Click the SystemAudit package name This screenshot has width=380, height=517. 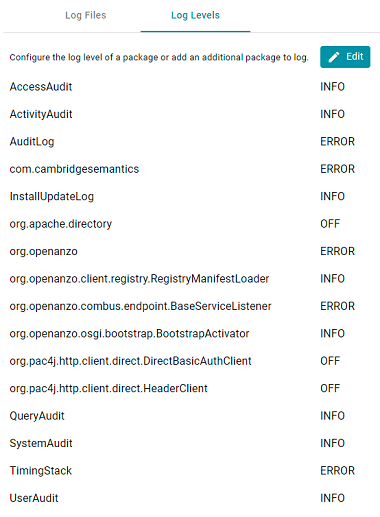tap(41, 443)
